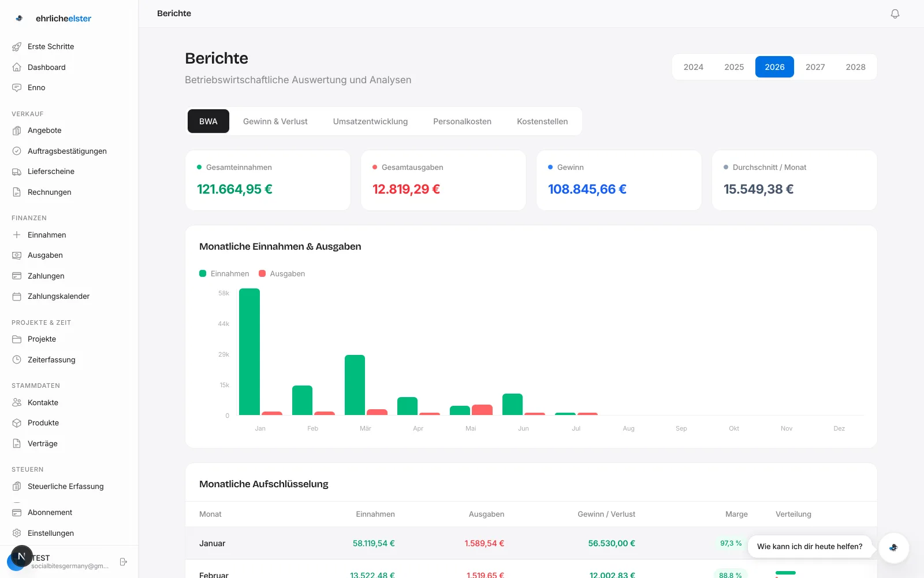Click the März Einnahmen green bar

[355, 385]
